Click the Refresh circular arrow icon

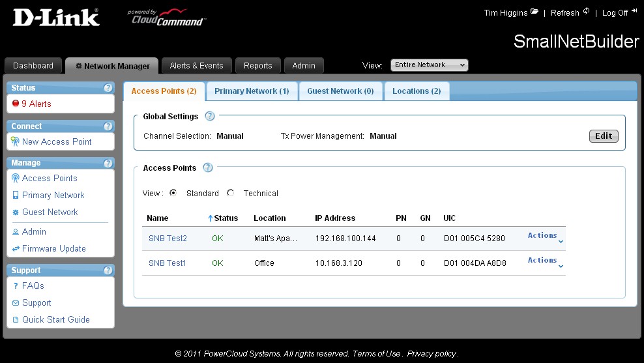click(586, 11)
